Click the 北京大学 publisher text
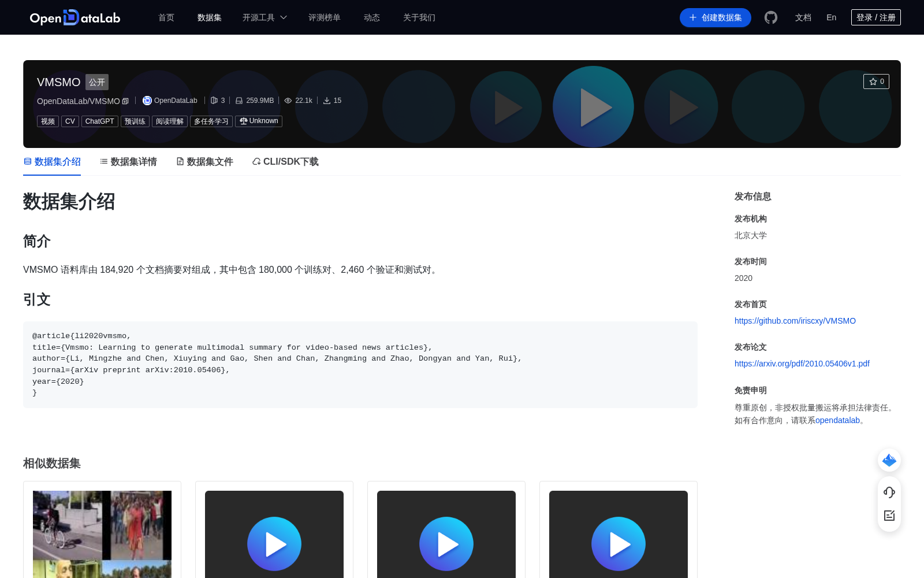The width and height of the screenshot is (924, 578). [x=751, y=235]
